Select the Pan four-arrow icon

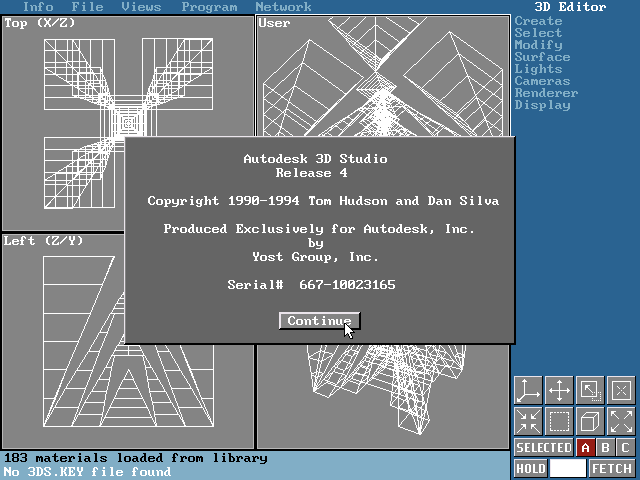(x=559, y=391)
